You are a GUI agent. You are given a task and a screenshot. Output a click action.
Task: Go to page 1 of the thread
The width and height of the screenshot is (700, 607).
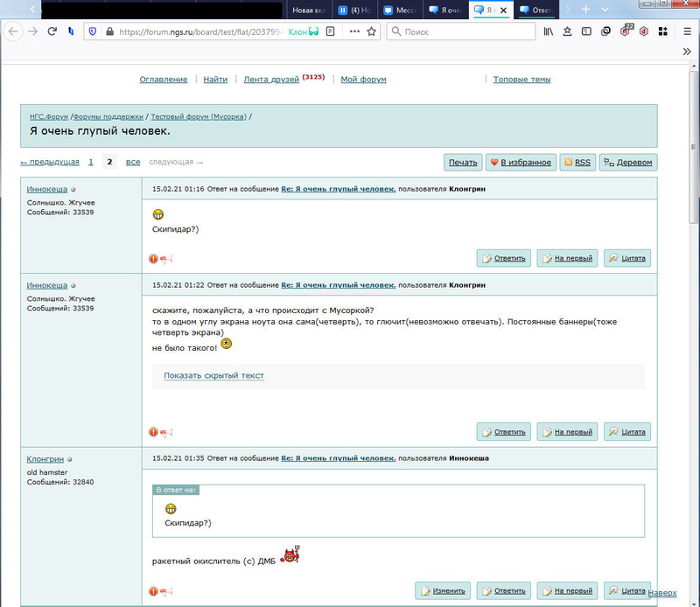point(91,162)
